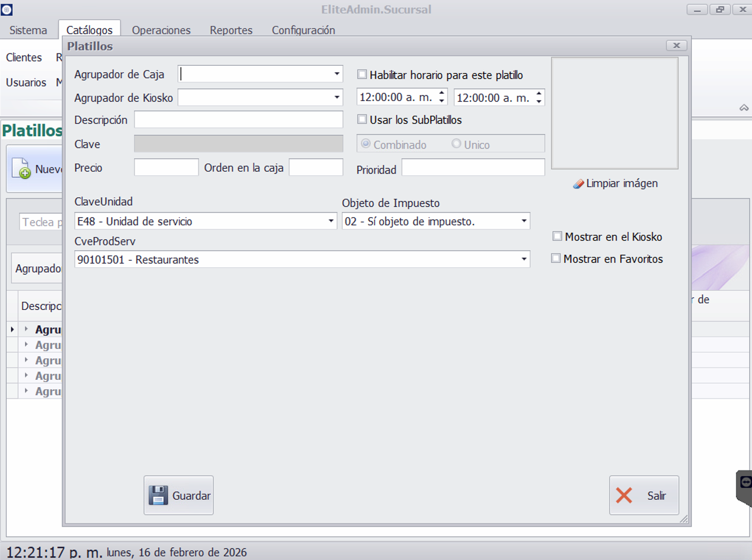
Task: Toggle Mostrar en el Kiosko checkbox
Action: click(557, 237)
